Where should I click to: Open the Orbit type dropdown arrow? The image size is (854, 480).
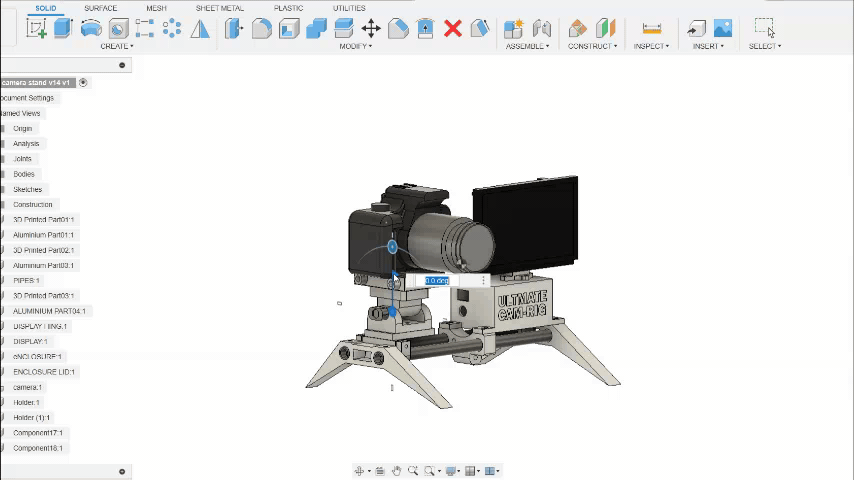[369, 471]
